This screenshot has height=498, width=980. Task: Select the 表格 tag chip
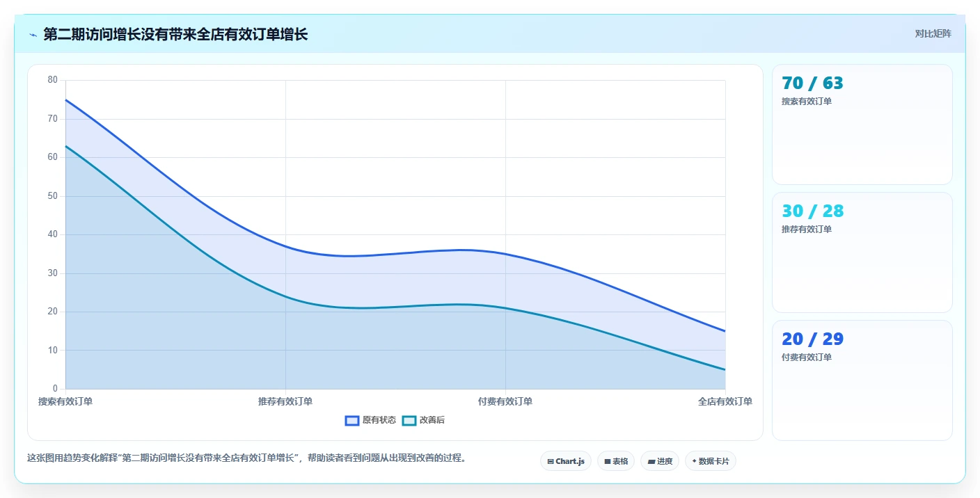click(616, 461)
